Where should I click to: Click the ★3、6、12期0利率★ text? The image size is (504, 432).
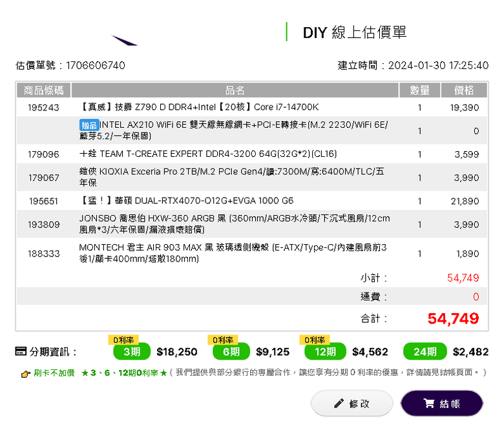click(124, 373)
